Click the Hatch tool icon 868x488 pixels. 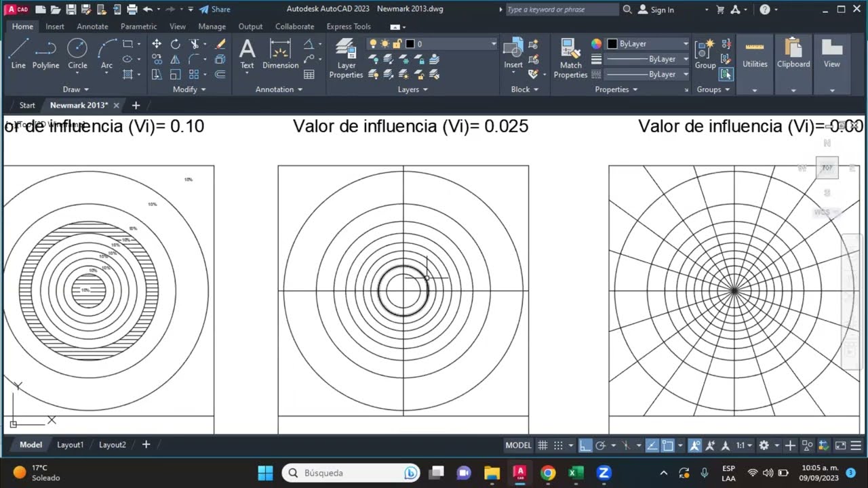(x=127, y=75)
